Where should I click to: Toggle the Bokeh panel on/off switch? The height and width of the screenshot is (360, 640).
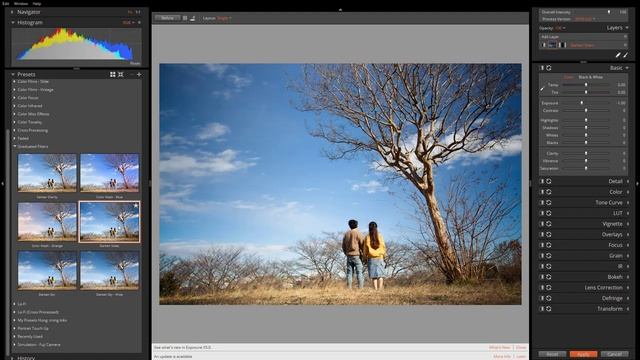coord(542,277)
